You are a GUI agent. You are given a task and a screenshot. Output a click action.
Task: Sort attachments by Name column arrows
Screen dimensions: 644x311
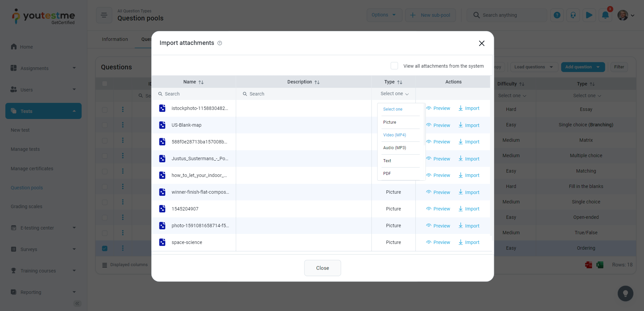click(x=201, y=82)
